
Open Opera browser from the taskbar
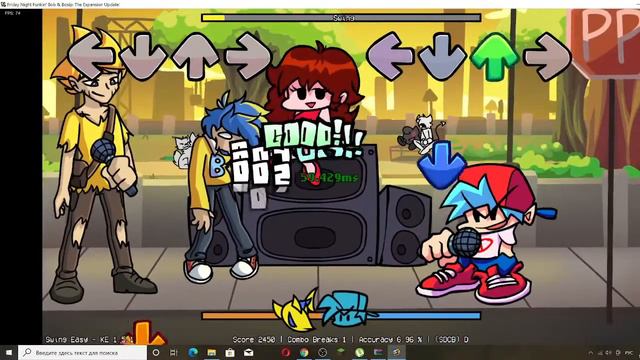(x=285, y=352)
